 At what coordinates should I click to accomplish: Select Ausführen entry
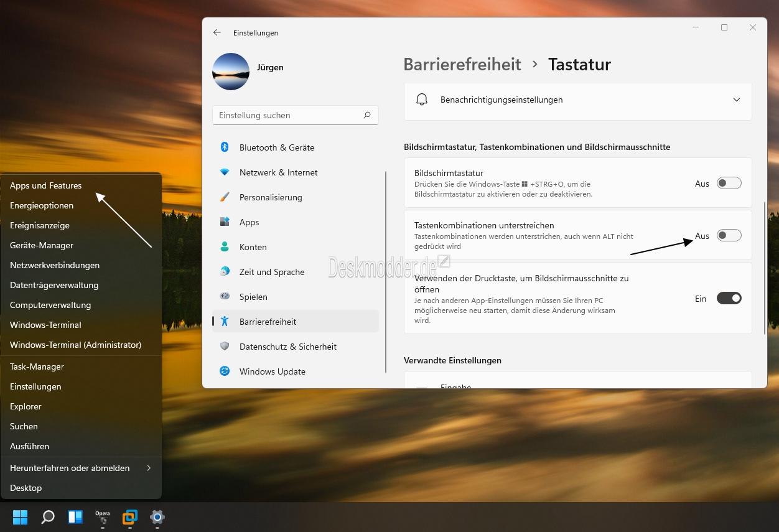[x=82, y=446]
